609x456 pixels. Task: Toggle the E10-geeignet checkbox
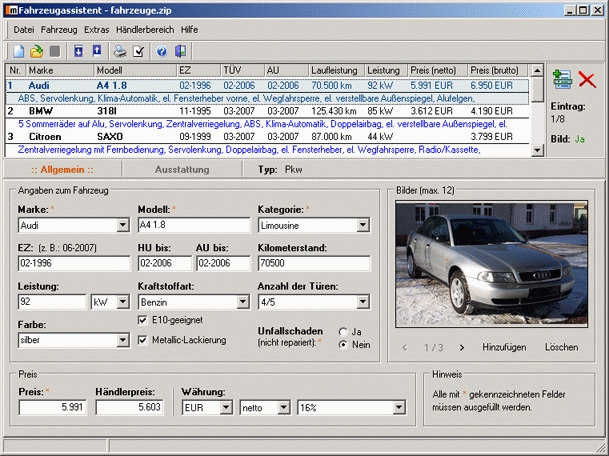coord(142,319)
